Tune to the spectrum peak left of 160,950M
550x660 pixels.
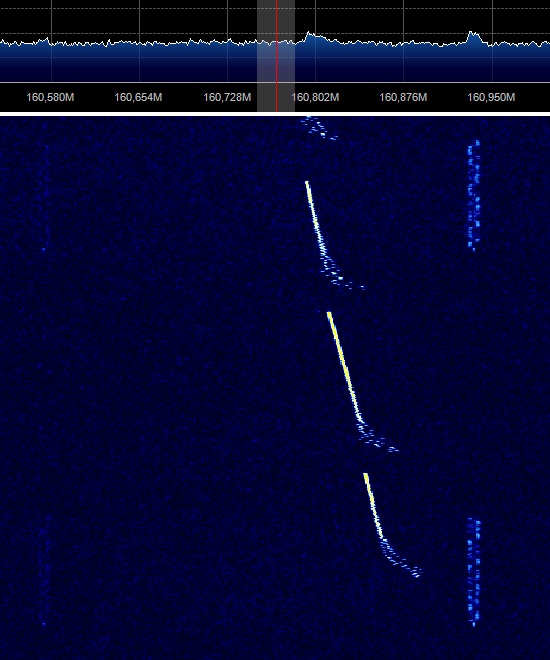(x=473, y=37)
